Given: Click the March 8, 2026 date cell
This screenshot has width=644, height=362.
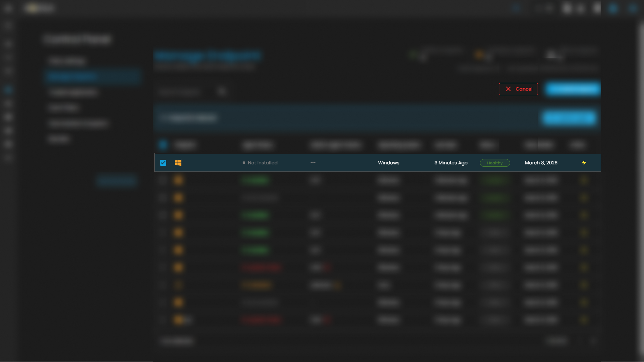Looking at the screenshot, I should pyautogui.click(x=541, y=163).
